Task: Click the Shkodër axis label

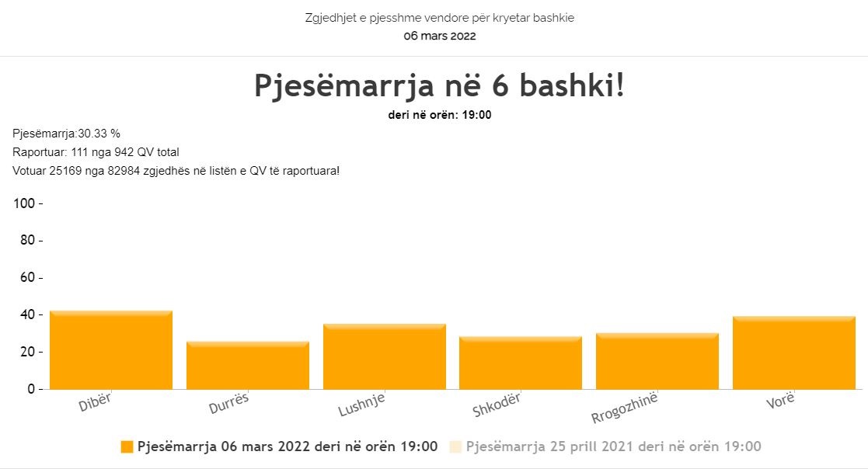Action: [497, 405]
